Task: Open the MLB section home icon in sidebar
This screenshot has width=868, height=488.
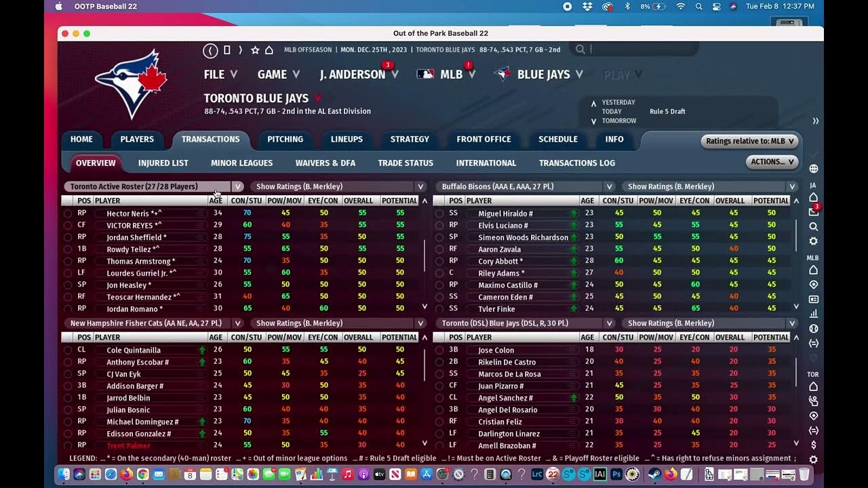Action: pos(814,270)
